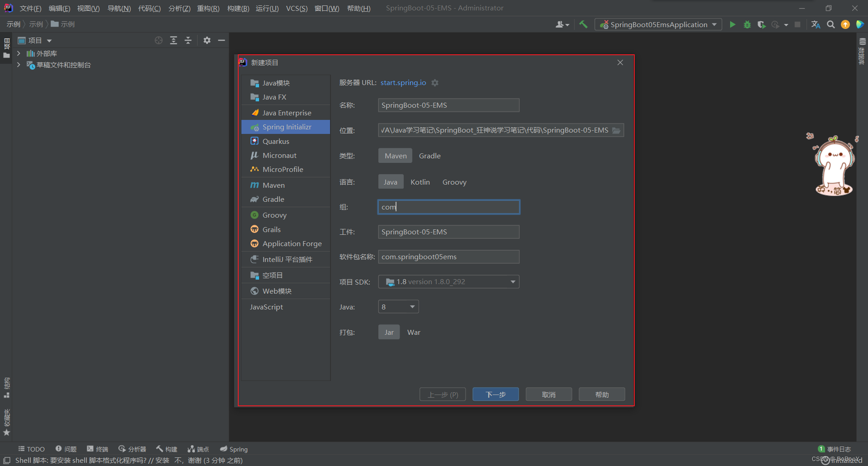Viewport: 868px width, 466px height.
Task: Open the Java version dropdown
Action: [398, 307]
